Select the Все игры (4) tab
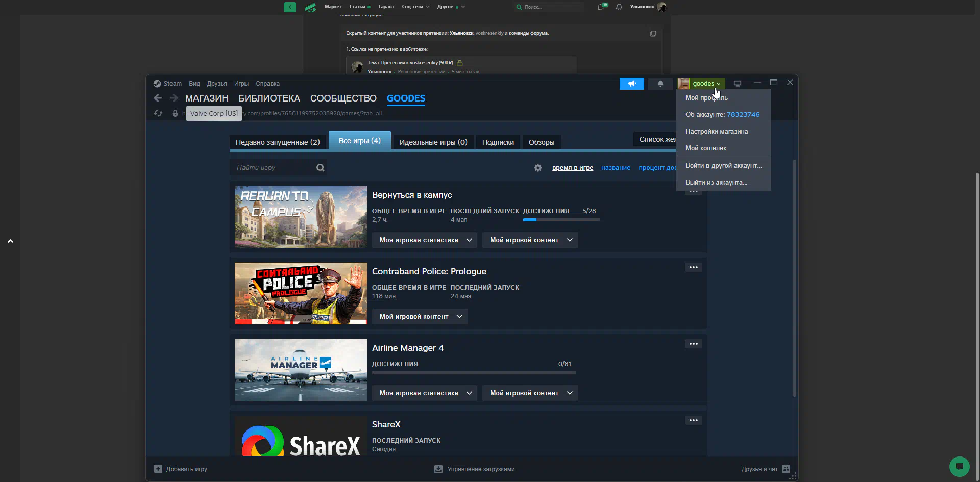Screen dimensions: 980x482 tap(360, 141)
